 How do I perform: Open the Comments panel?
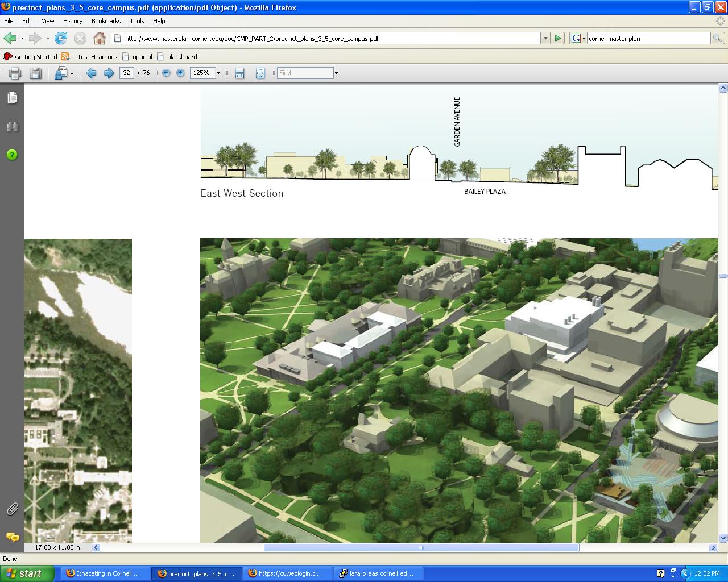12,537
